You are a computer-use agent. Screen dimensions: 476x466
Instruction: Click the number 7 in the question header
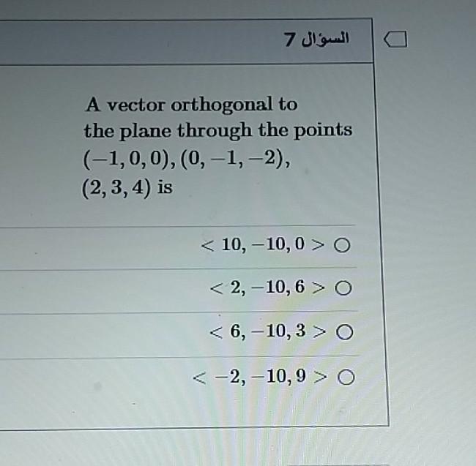coord(289,40)
